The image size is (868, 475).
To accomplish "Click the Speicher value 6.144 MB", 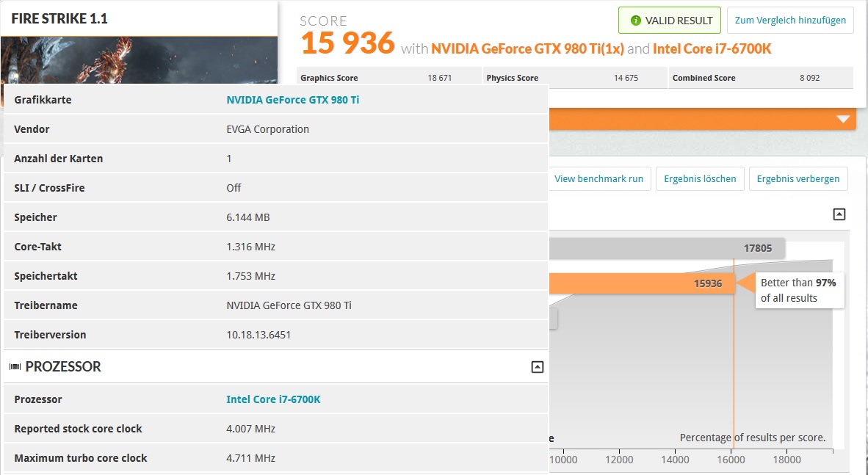I will click(x=248, y=217).
